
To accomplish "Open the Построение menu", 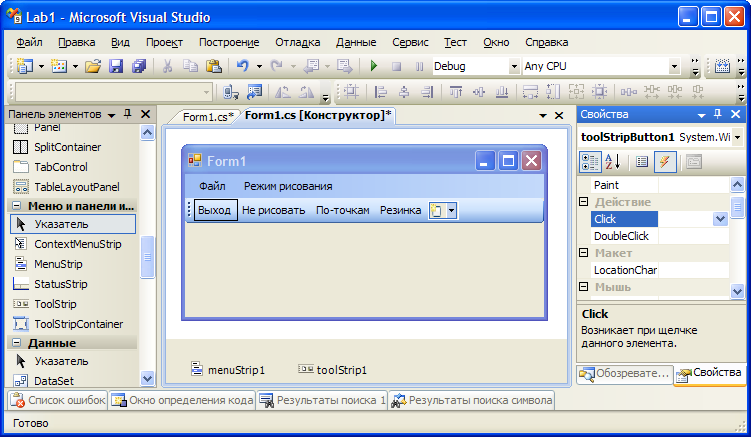I will click(229, 42).
